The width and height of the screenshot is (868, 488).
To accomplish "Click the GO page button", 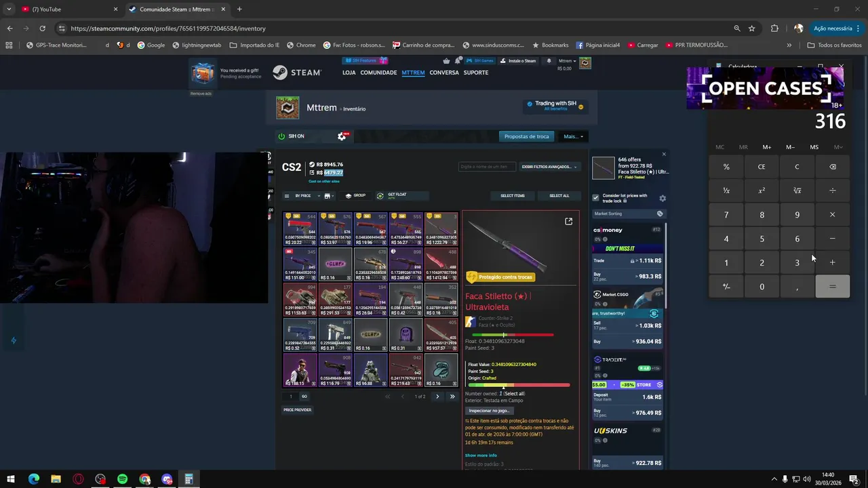I will [304, 396].
